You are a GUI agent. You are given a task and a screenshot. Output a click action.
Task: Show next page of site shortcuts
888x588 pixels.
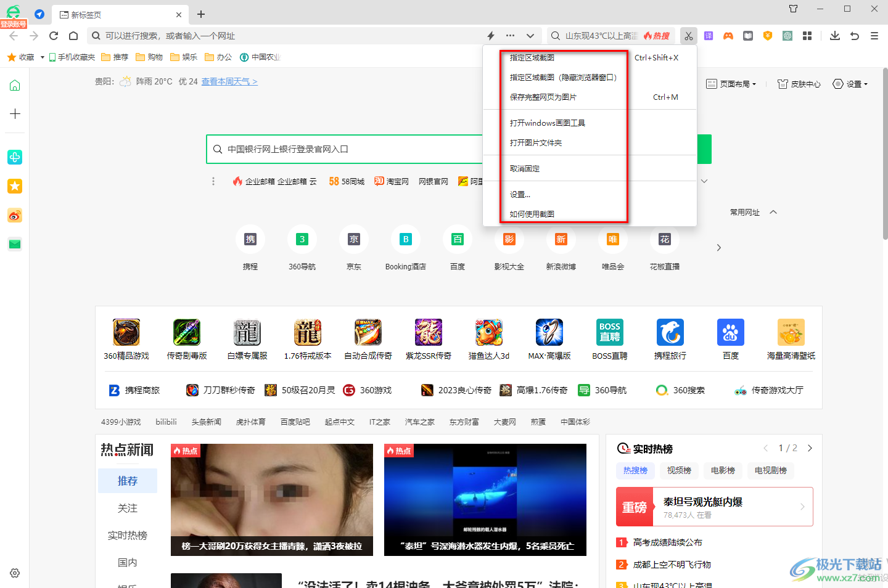[718, 248]
